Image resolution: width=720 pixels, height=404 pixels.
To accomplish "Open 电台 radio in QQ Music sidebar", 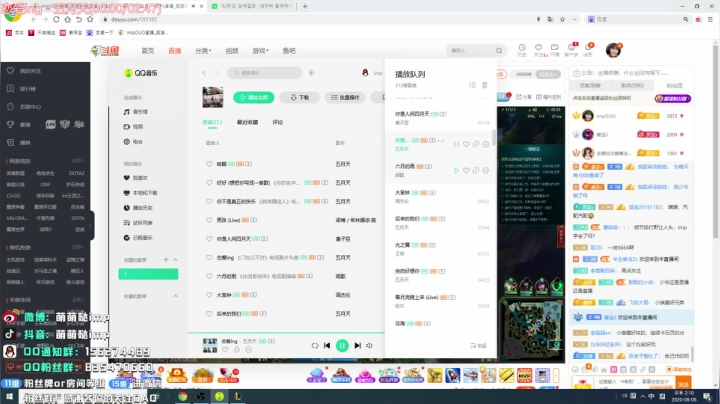I will 134,141.
